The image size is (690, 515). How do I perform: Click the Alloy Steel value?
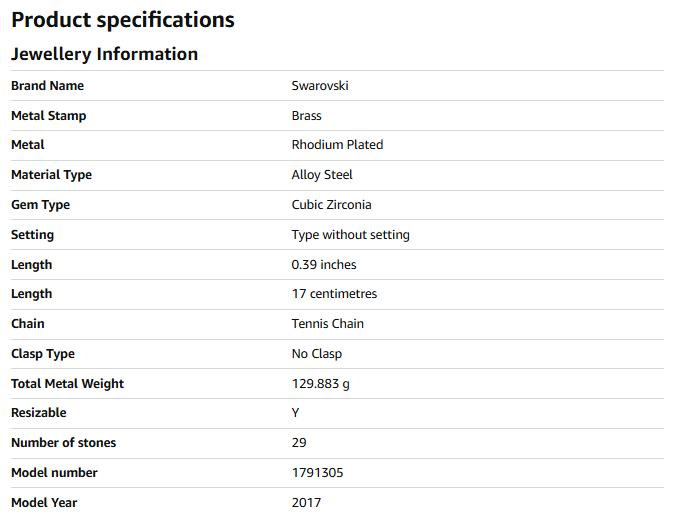pos(321,175)
